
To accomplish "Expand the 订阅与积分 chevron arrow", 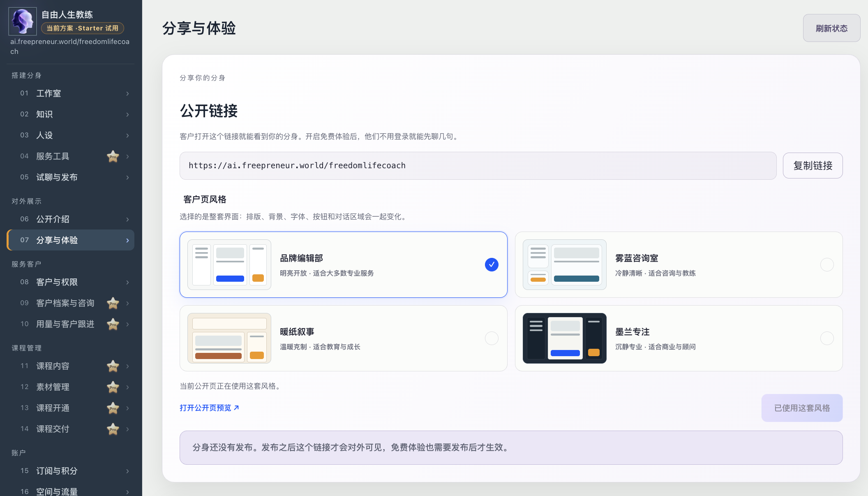I will pyautogui.click(x=127, y=471).
